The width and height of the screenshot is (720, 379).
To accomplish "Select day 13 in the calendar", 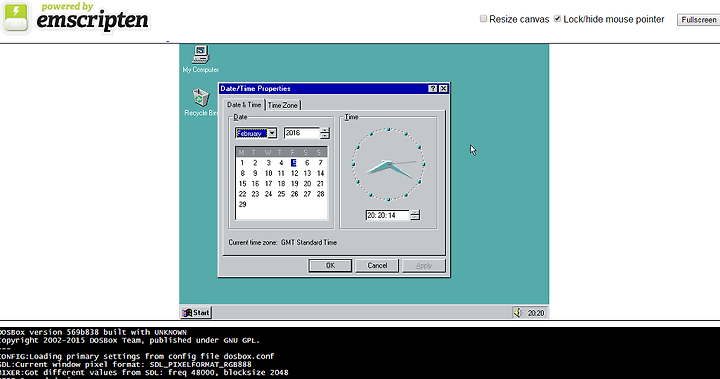I will click(x=307, y=173).
